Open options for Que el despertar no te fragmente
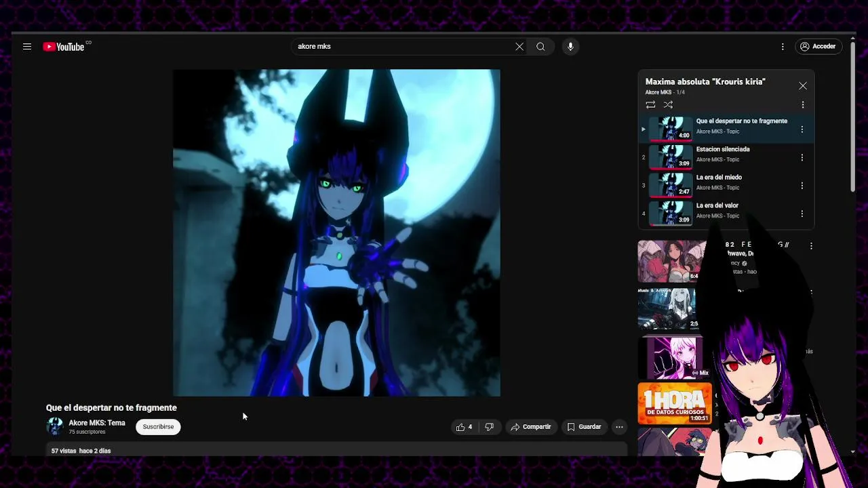 pyautogui.click(x=802, y=129)
